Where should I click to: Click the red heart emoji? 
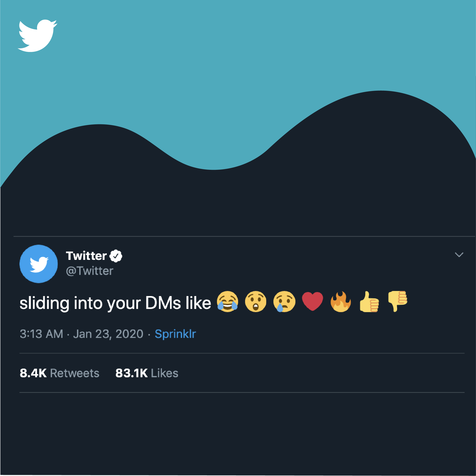point(312,301)
